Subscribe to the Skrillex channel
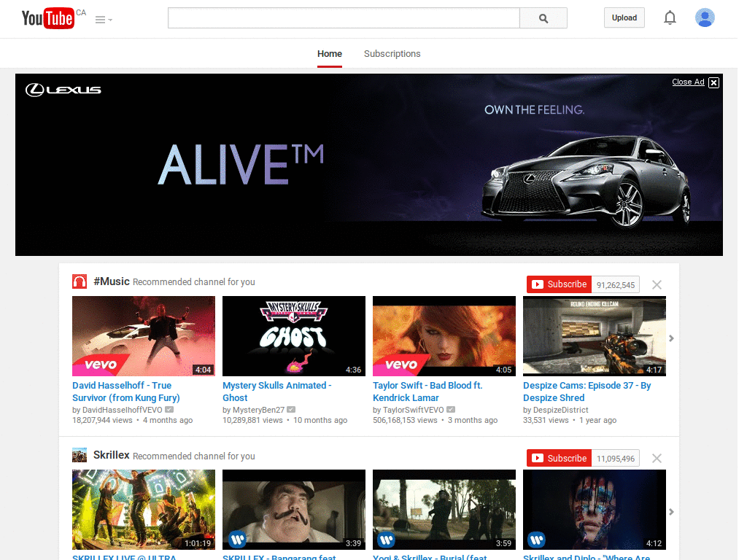Image resolution: width=747 pixels, height=560 pixels. click(560, 458)
